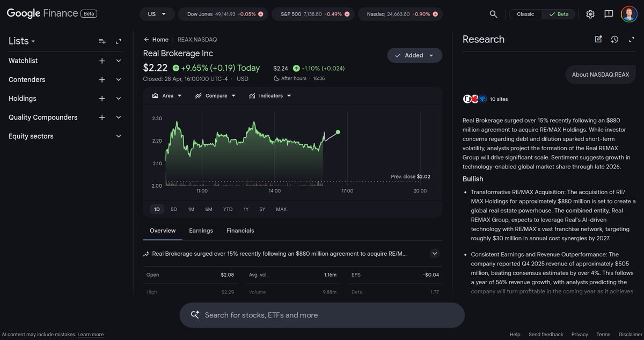Expand the news summary chevron
The height and width of the screenshot is (340, 644).
pyautogui.click(x=435, y=254)
